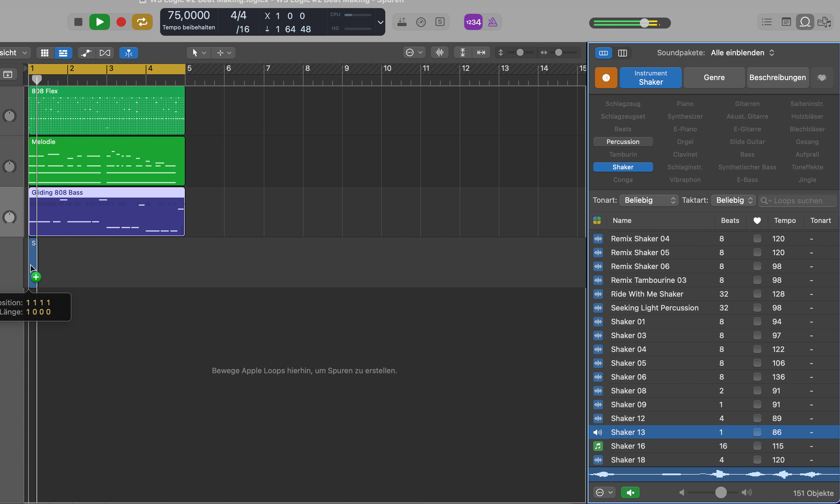Select the Gliding 808 Bass region
Screen dimensions: 840x504
click(x=107, y=212)
